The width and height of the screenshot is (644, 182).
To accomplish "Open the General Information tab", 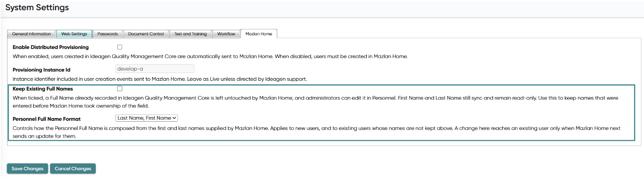I will [x=31, y=34].
